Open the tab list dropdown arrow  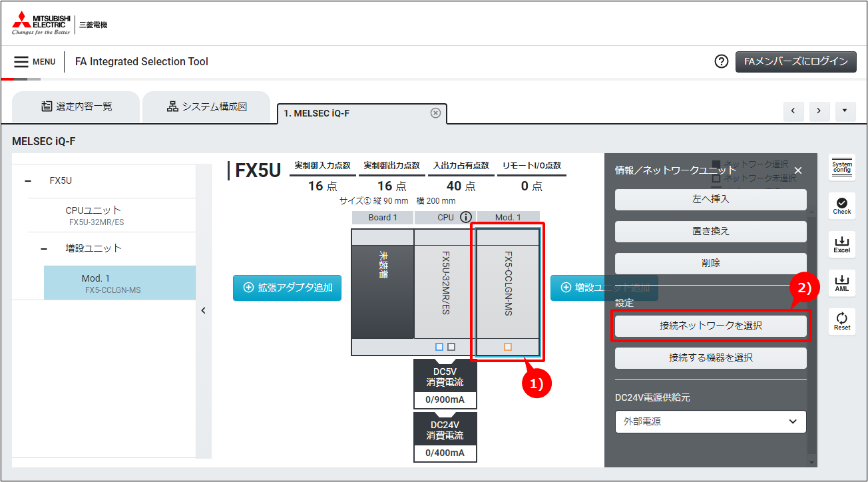[x=845, y=111]
